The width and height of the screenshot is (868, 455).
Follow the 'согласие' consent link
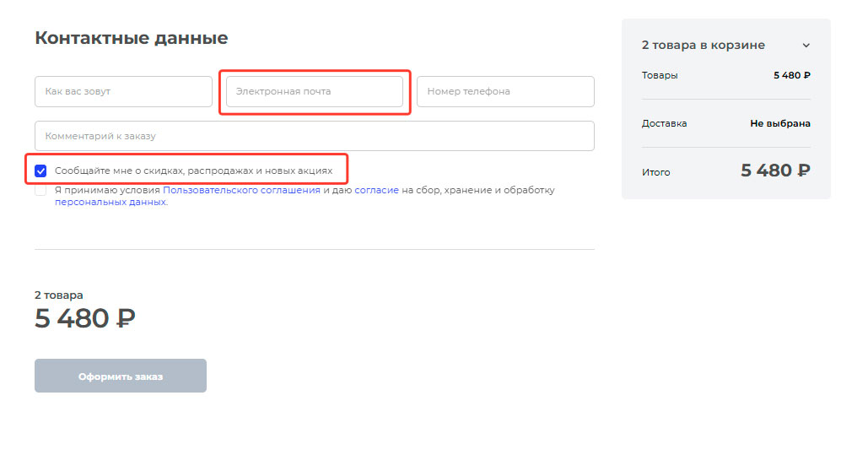click(x=376, y=190)
